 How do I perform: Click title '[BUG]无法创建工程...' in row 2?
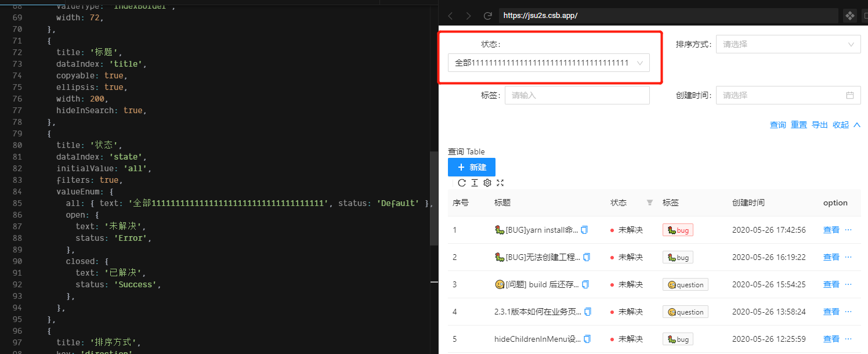[x=537, y=257]
